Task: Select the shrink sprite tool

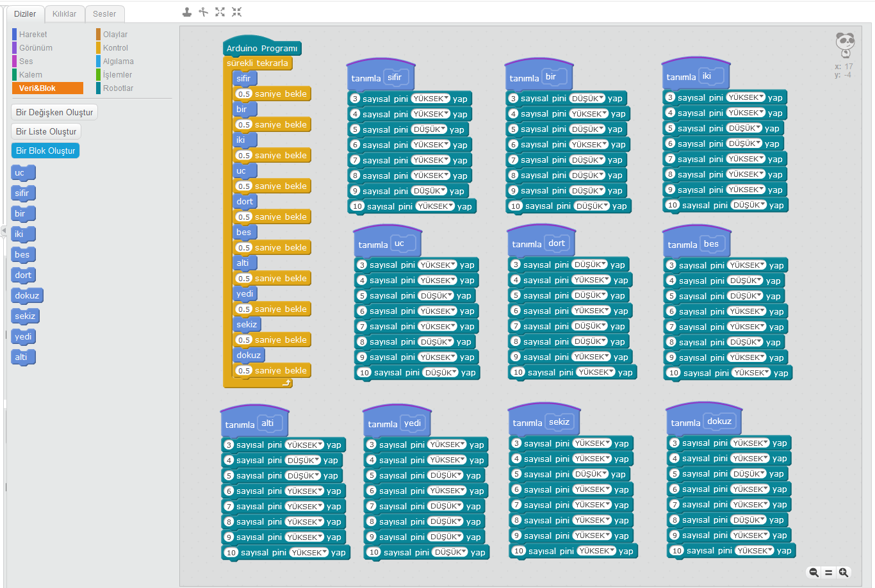Action: (x=236, y=12)
